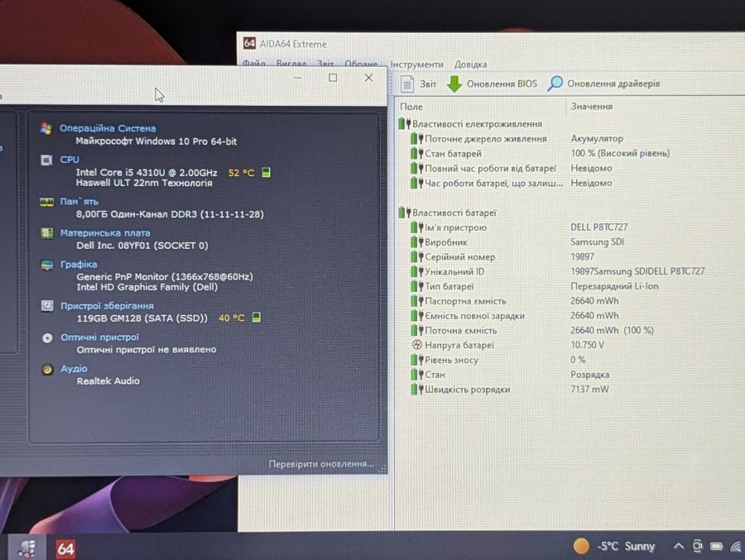The width and height of the screenshot is (745, 560).
Task: Show hidden tray icons chevron
Action: click(x=679, y=546)
